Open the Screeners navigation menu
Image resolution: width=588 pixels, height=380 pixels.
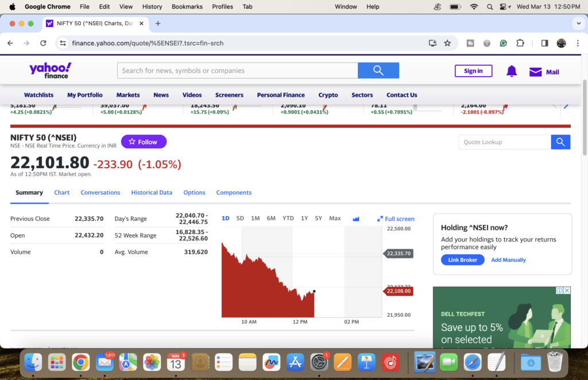click(229, 95)
